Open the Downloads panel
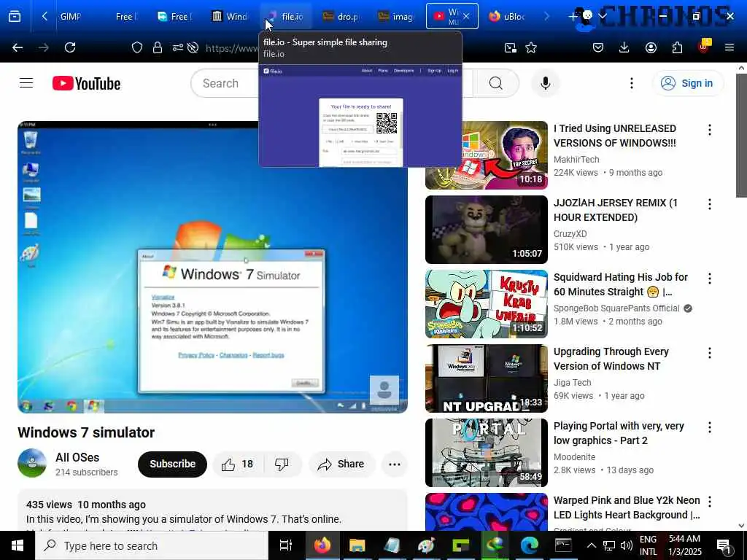The height and width of the screenshot is (560, 747). coord(624,47)
